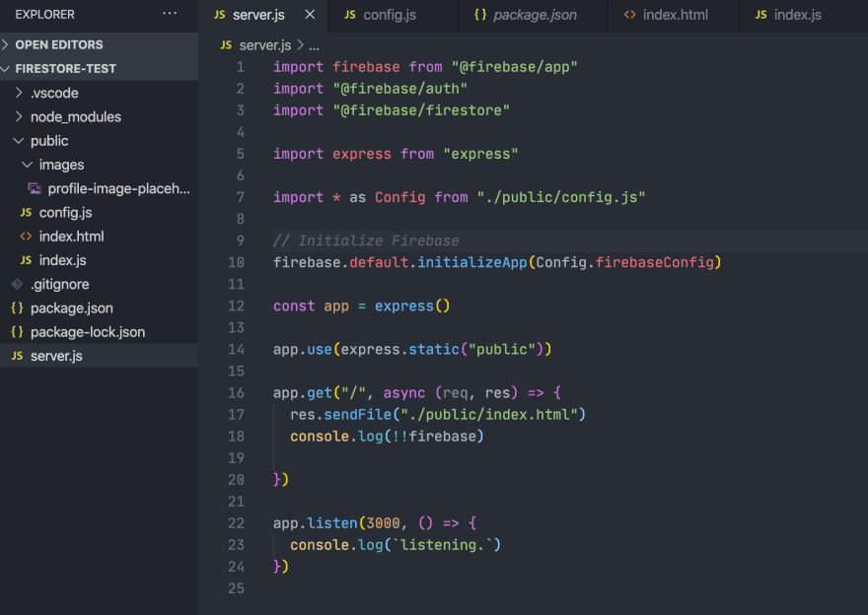868x615 pixels.
Task: Switch to the package.json tab
Action: [x=533, y=15]
